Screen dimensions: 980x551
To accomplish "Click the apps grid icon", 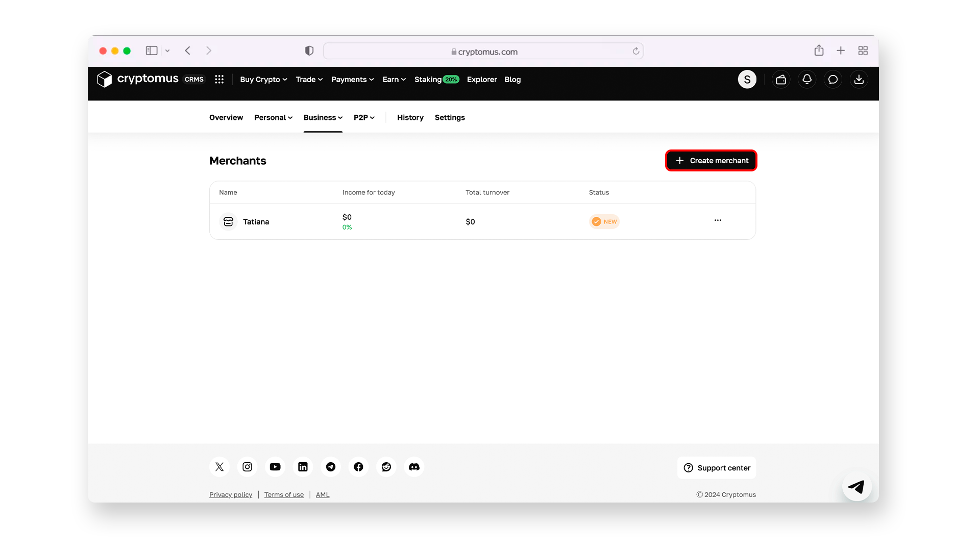I will pos(219,80).
